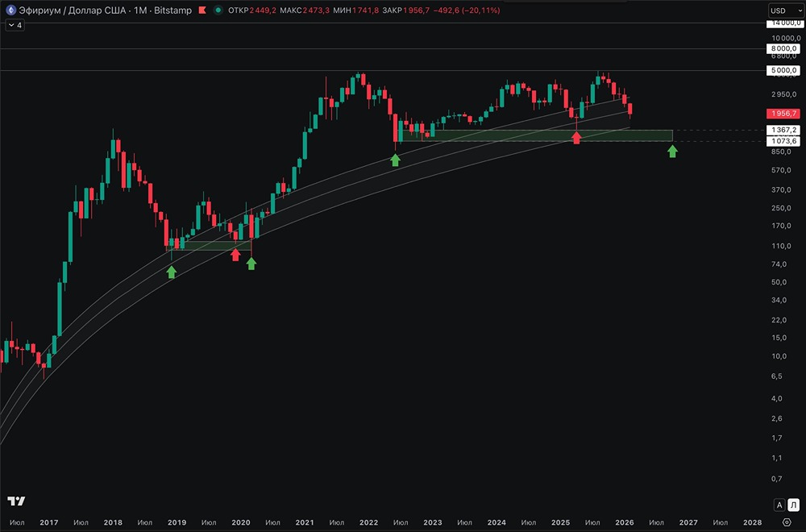Click the 2021 label on the time axis

(305, 522)
